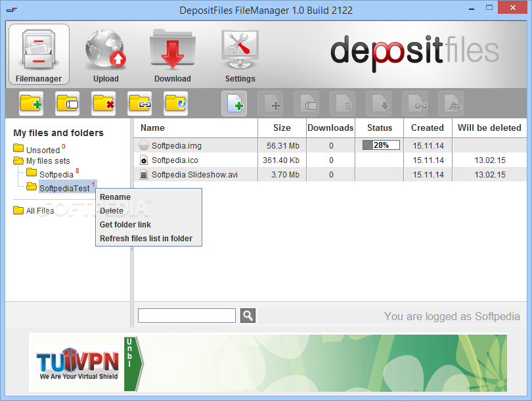Click the create new folder icon

(32, 103)
